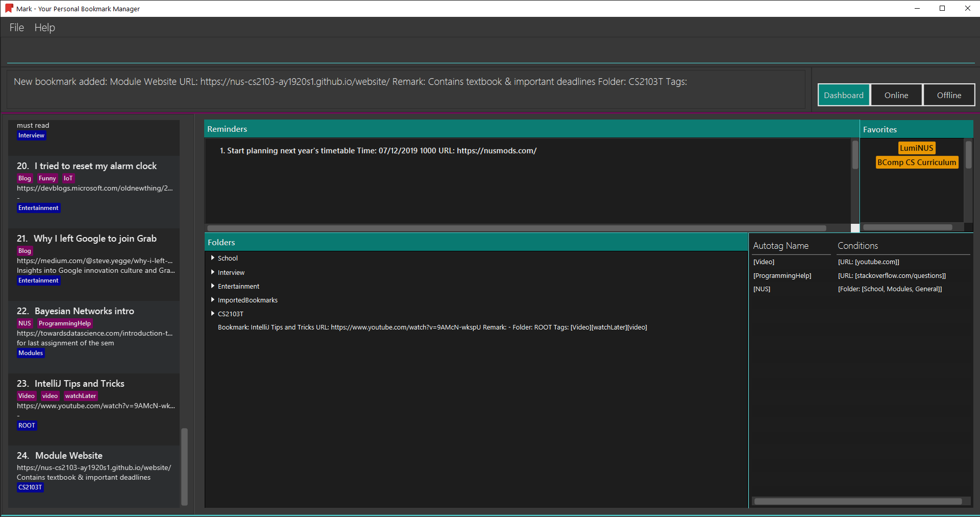Click the Funny tag on bookmark 20

click(47, 178)
